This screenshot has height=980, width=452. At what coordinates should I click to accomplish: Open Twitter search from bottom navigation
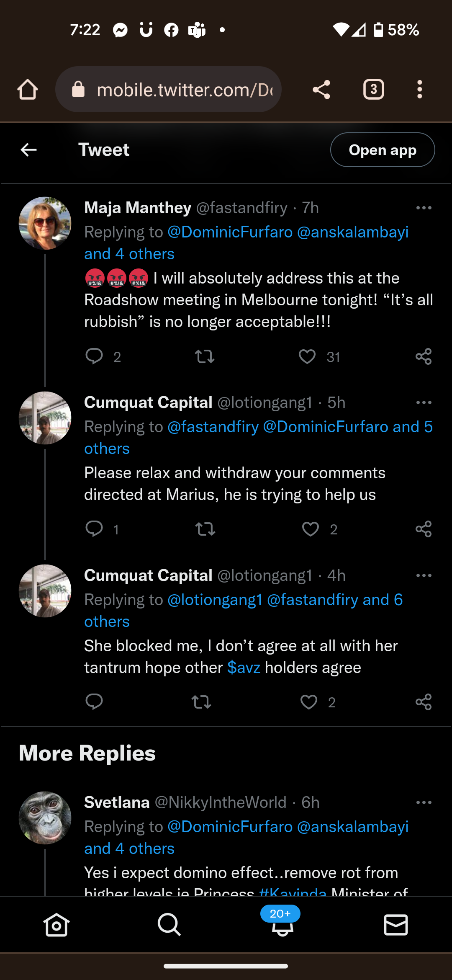click(x=169, y=924)
